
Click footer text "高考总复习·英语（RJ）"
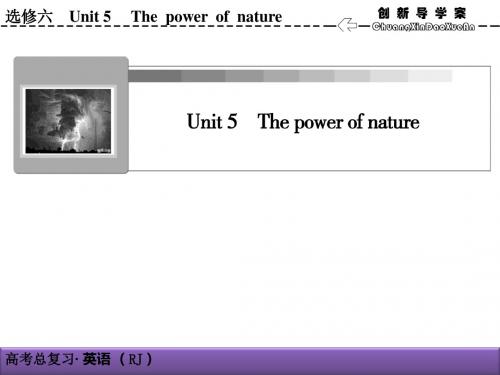79,359
